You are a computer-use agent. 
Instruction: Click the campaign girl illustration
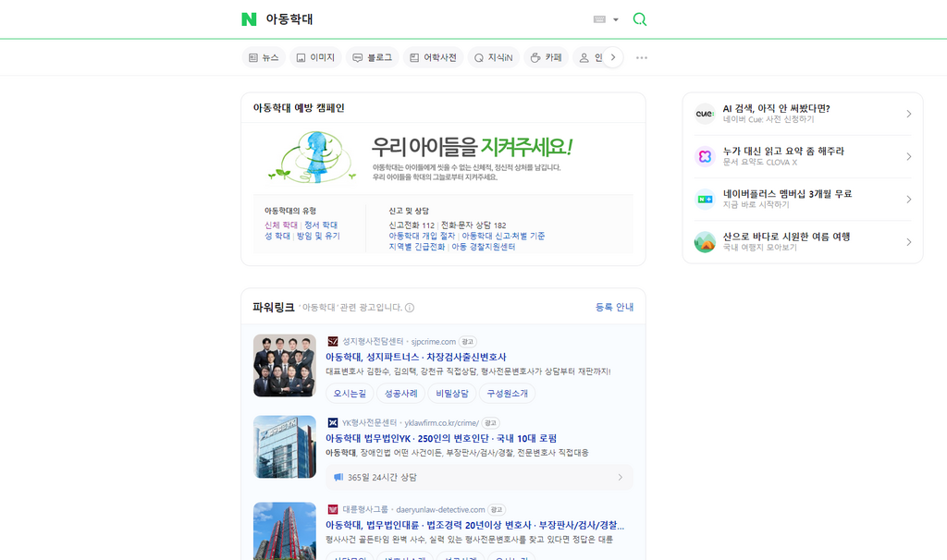click(x=312, y=157)
